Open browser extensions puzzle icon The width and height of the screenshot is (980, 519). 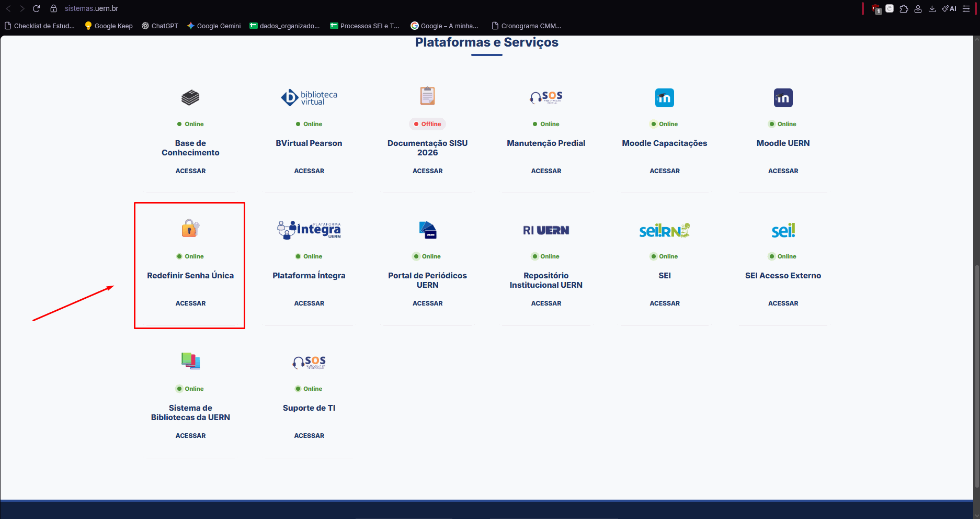904,8
